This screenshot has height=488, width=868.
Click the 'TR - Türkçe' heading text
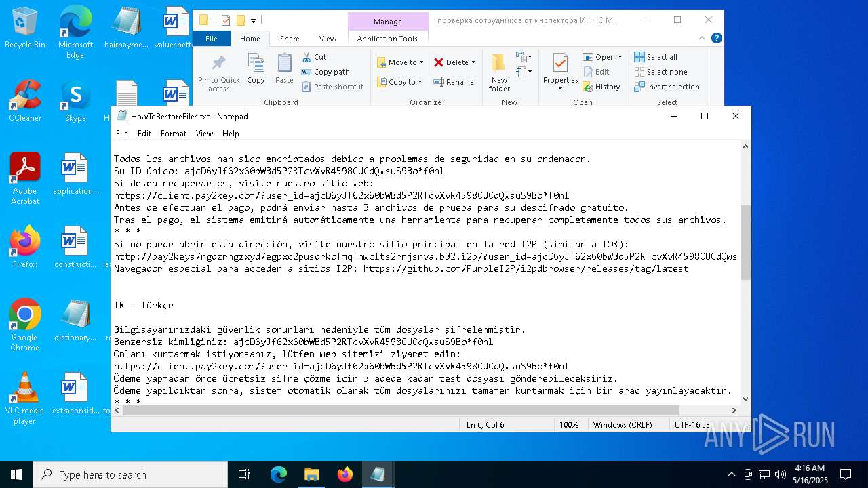tap(144, 305)
